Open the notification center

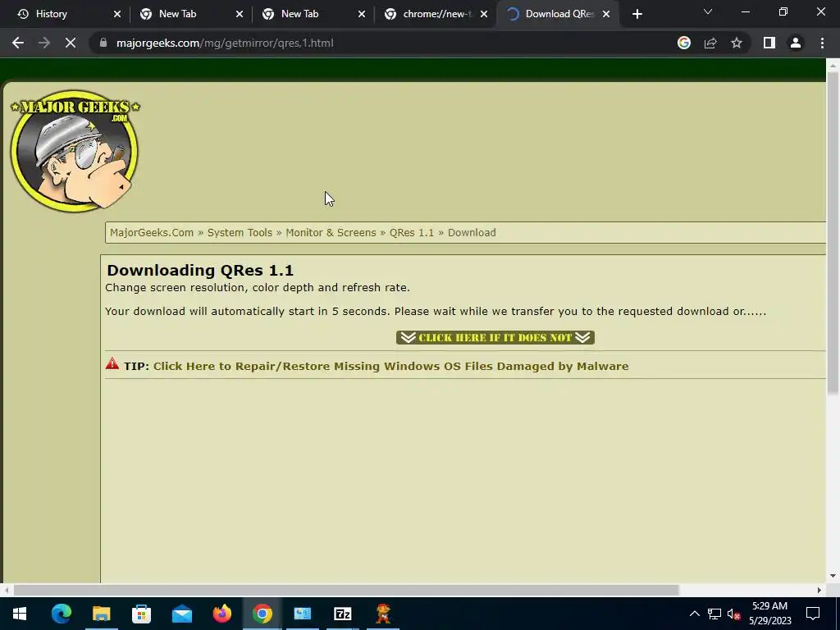pyautogui.click(x=813, y=614)
